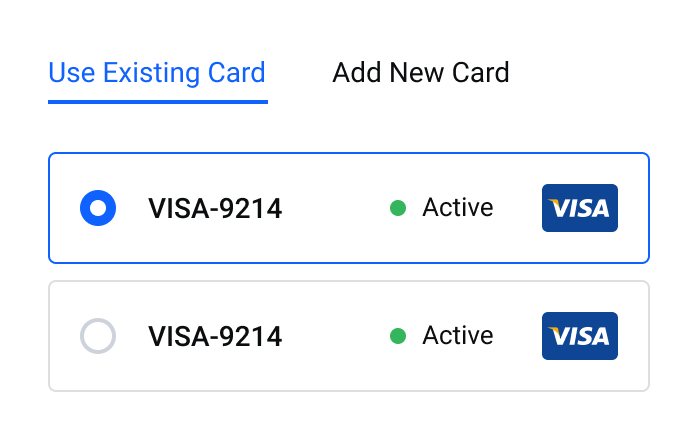Click the VISA-9214 label in the gray-bordered card
The width and height of the screenshot is (698, 440).
tap(215, 336)
